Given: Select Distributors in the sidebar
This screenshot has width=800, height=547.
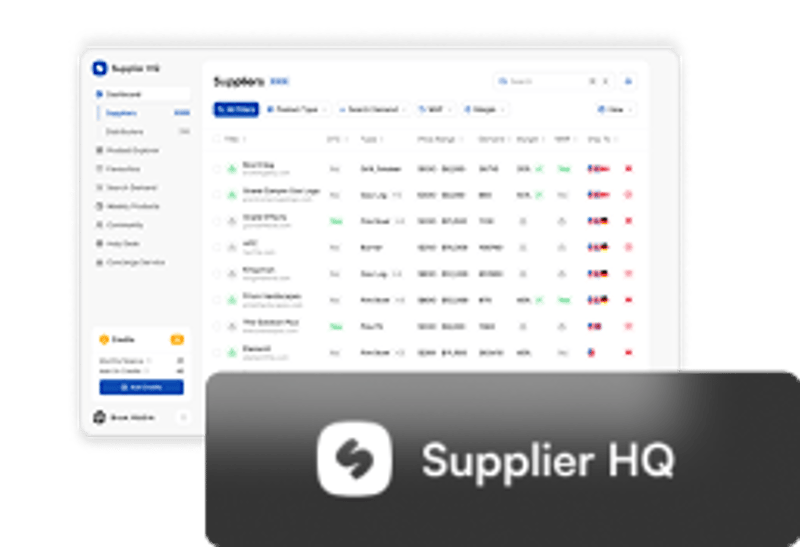Looking at the screenshot, I should click(x=124, y=132).
